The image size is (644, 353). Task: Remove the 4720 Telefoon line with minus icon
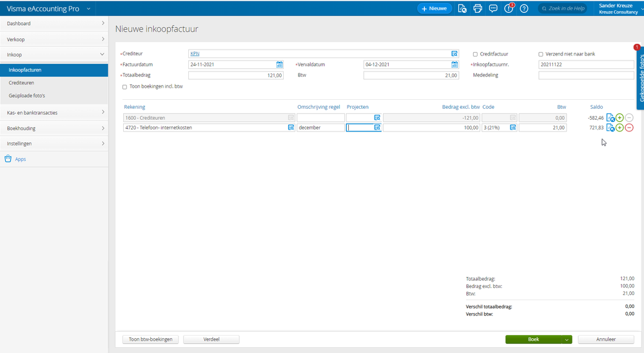pos(629,128)
